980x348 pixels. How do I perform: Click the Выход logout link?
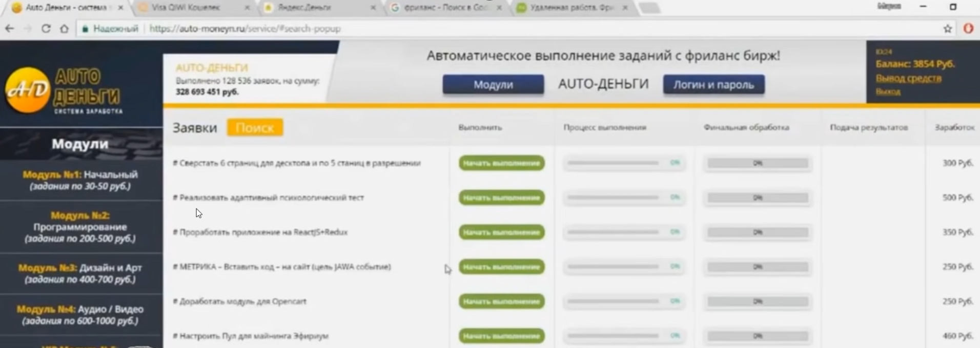tap(888, 91)
